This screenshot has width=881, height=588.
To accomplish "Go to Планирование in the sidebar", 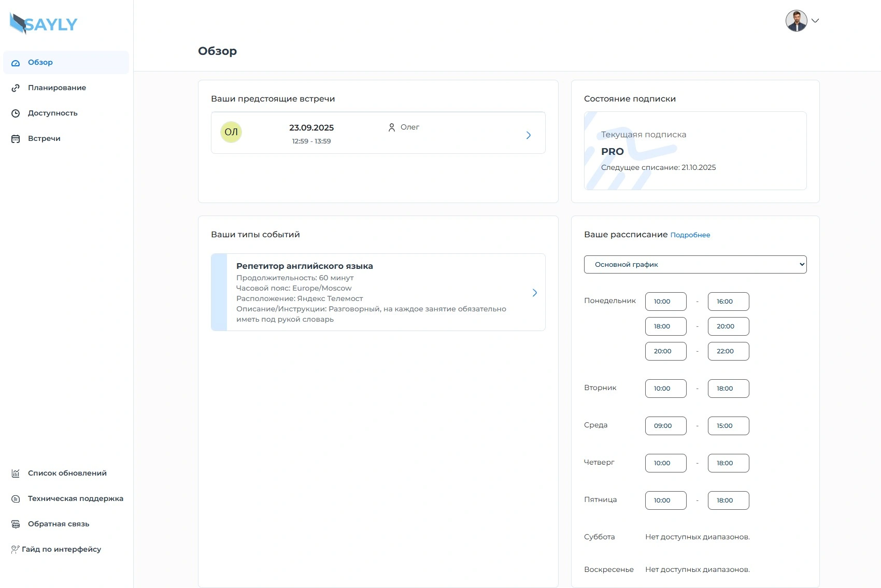I will coord(57,88).
